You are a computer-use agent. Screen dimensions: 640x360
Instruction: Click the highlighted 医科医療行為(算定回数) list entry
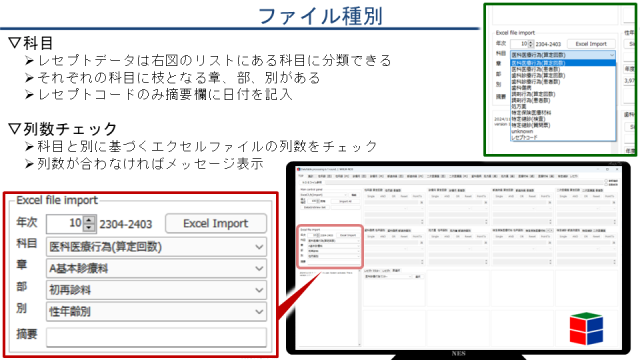tap(563, 63)
